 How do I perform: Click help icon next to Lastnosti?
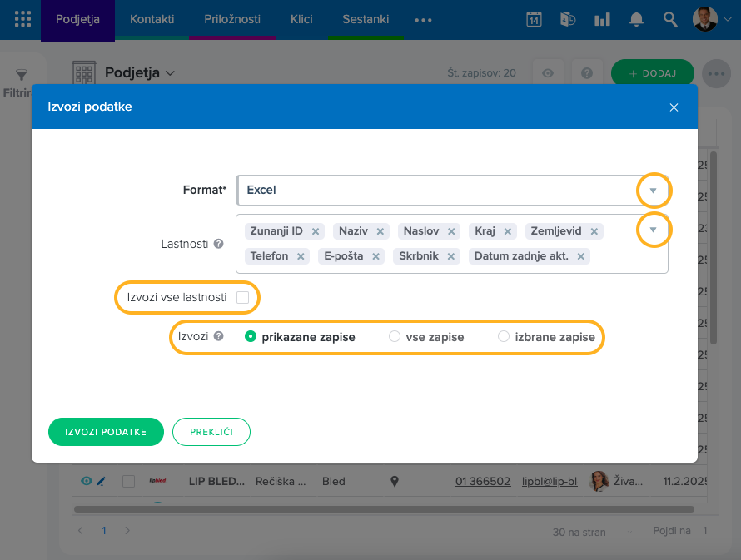pyautogui.click(x=218, y=245)
